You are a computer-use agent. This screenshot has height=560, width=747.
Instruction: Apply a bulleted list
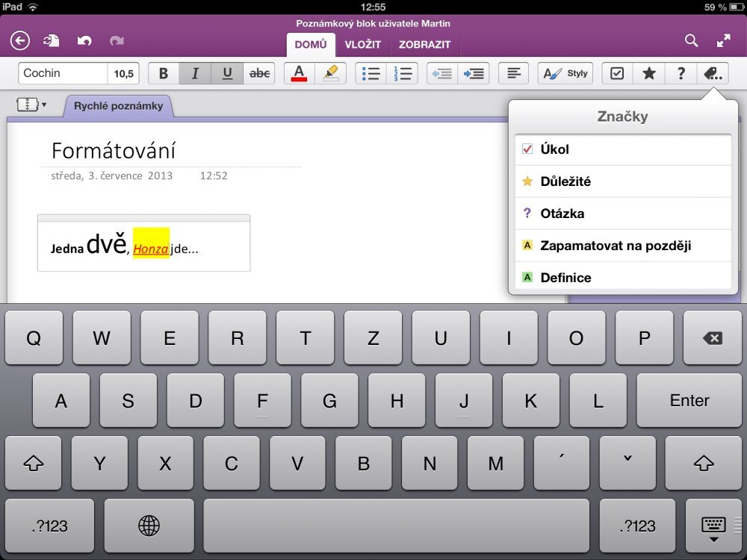tap(371, 72)
